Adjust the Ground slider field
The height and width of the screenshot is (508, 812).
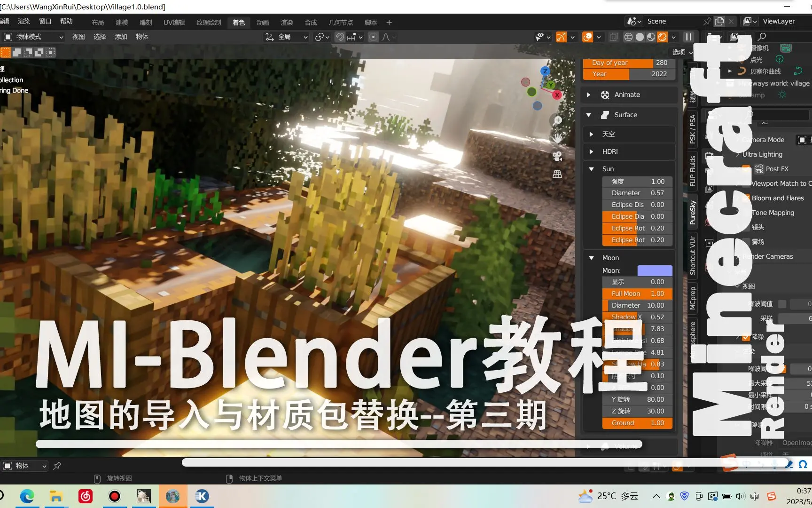click(637, 423)
